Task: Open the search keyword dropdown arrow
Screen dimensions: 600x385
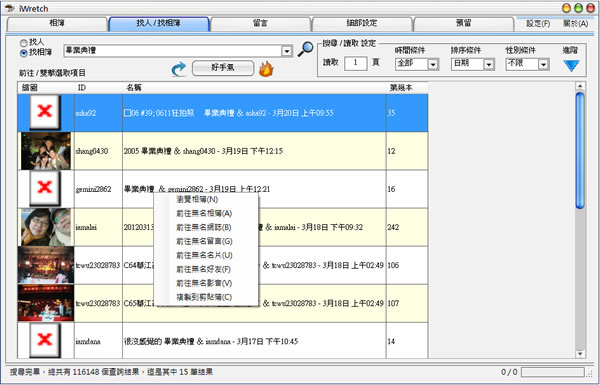Action: (x=287, y=51)
